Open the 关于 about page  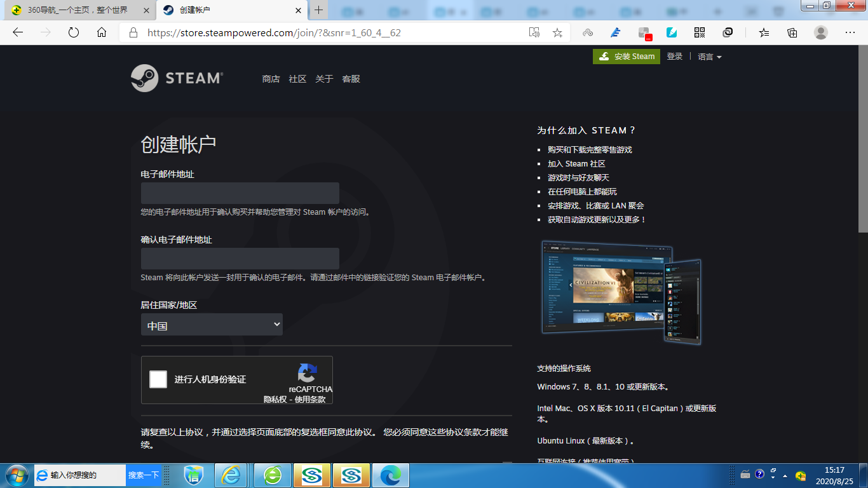click(x=324, y=79)
